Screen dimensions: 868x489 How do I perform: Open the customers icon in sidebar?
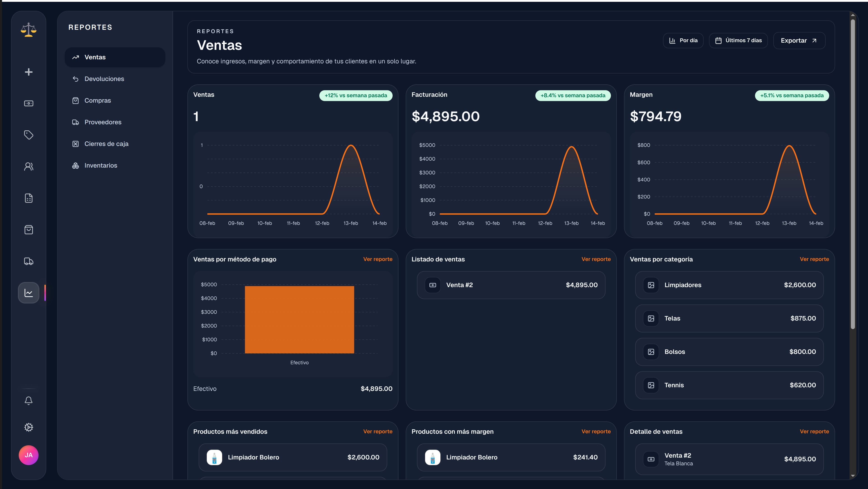(29, 166)
